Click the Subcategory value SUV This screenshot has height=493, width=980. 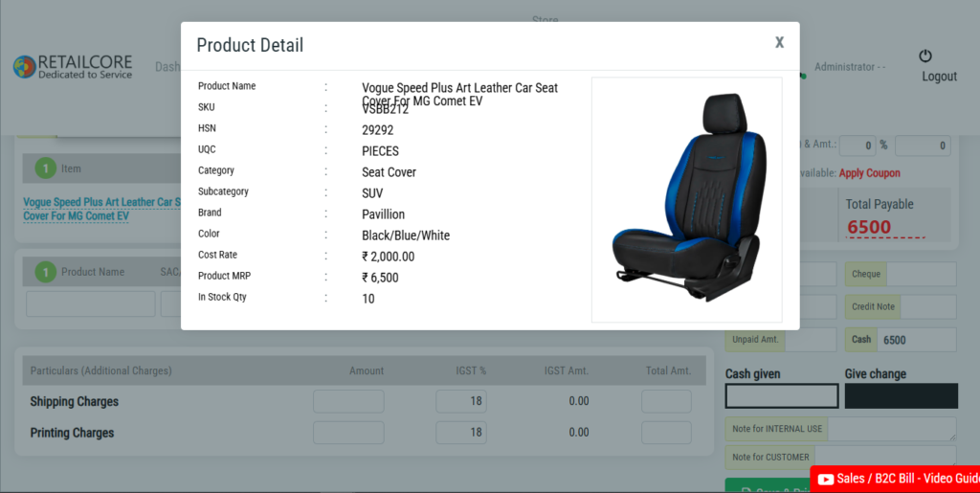[x=372, y=193]
